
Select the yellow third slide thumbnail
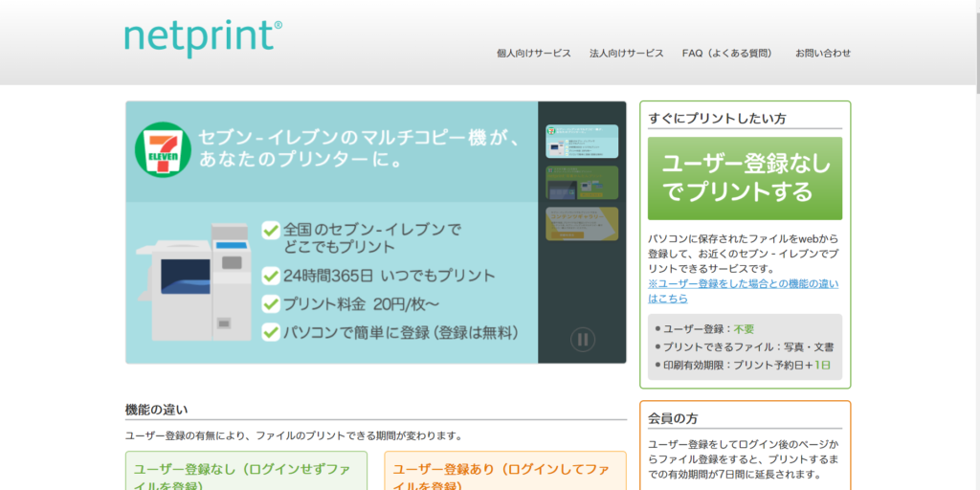click(x=582, y=223)
